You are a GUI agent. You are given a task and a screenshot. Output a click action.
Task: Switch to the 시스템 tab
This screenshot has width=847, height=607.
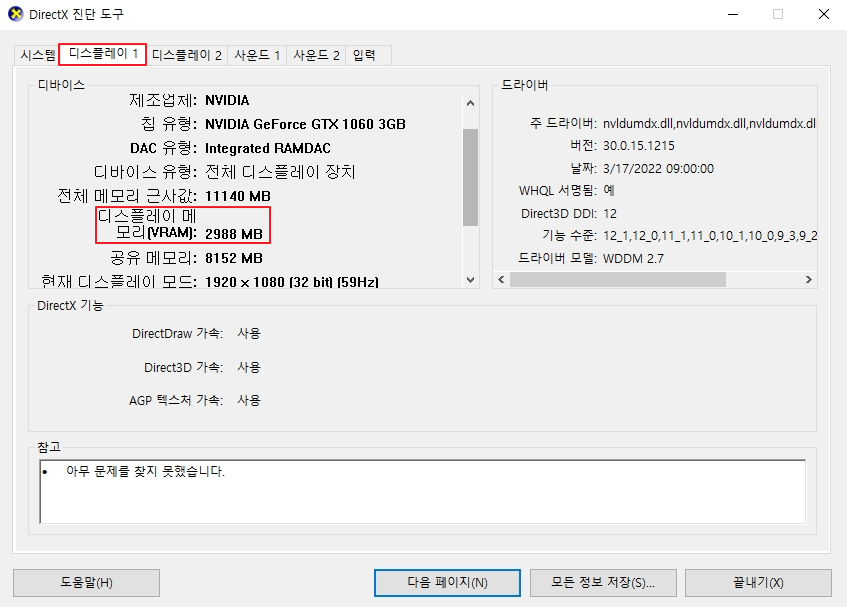(37, 55)
